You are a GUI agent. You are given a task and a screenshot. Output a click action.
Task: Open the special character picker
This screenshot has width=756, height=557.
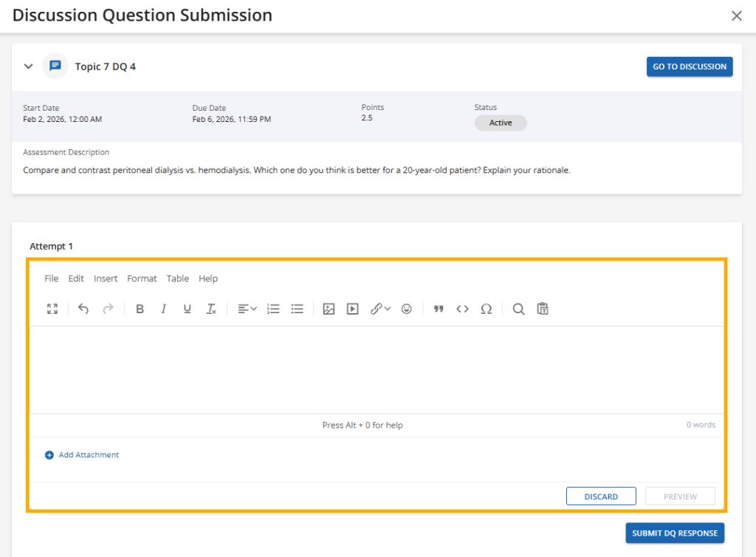[486, 309]
